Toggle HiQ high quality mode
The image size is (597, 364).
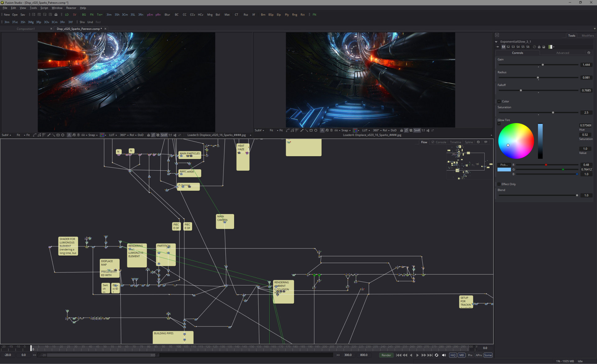click(453, 355)
